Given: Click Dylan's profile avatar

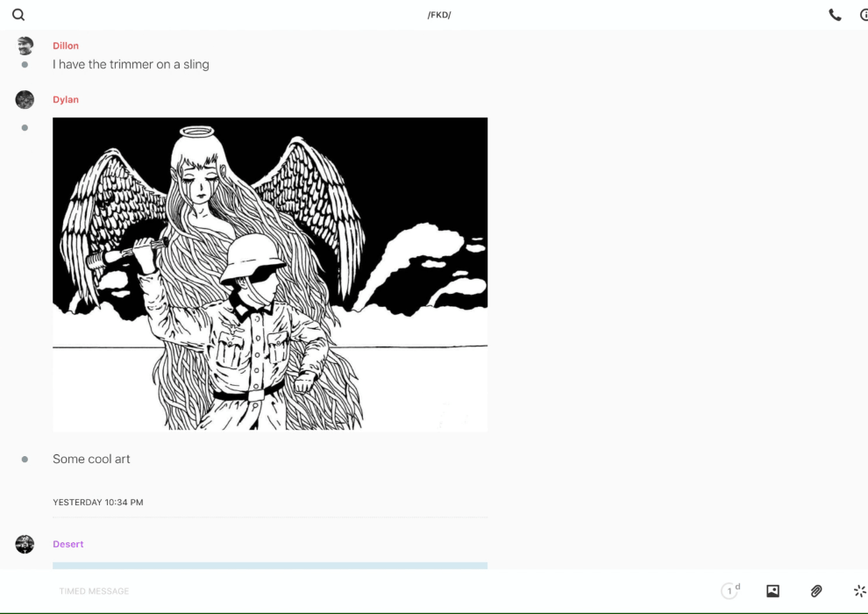Looking at the screenshot, I should click(25, 99).
